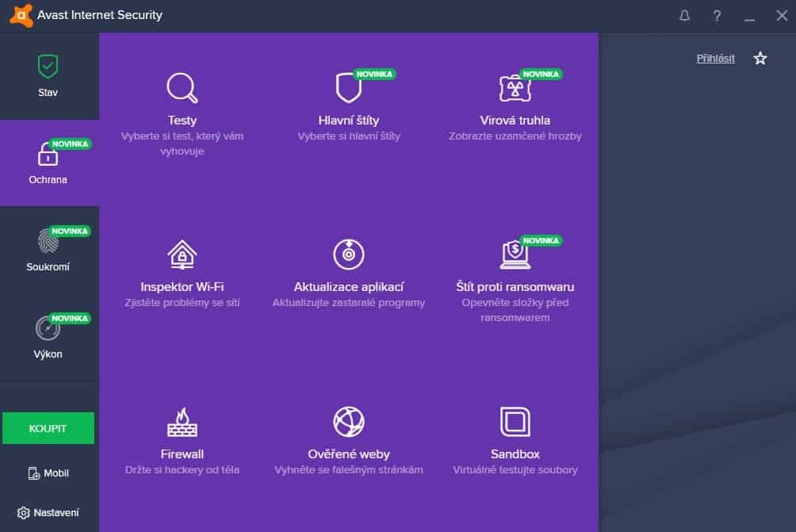
Task: Switch to the Soukromí tab
Action: coord(49,251)
